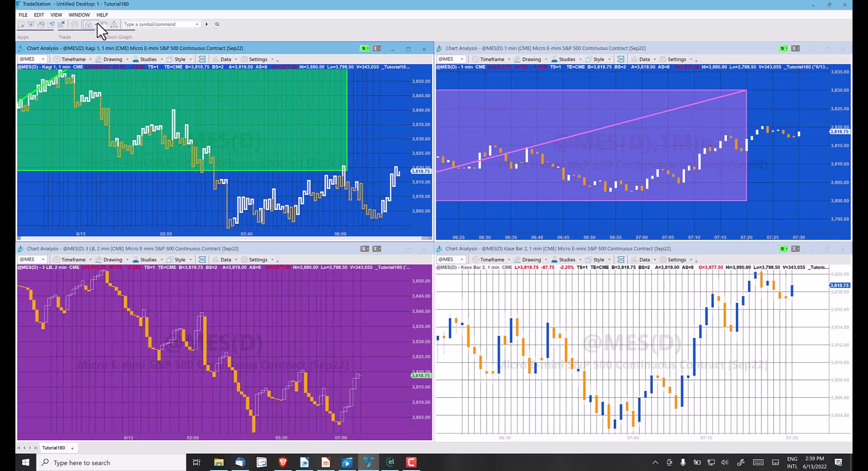Toggle the I interval-link button in Kagi chart
Image resolution: width=868 pixels, height=471 pixels.
click(x=376, y=48)
